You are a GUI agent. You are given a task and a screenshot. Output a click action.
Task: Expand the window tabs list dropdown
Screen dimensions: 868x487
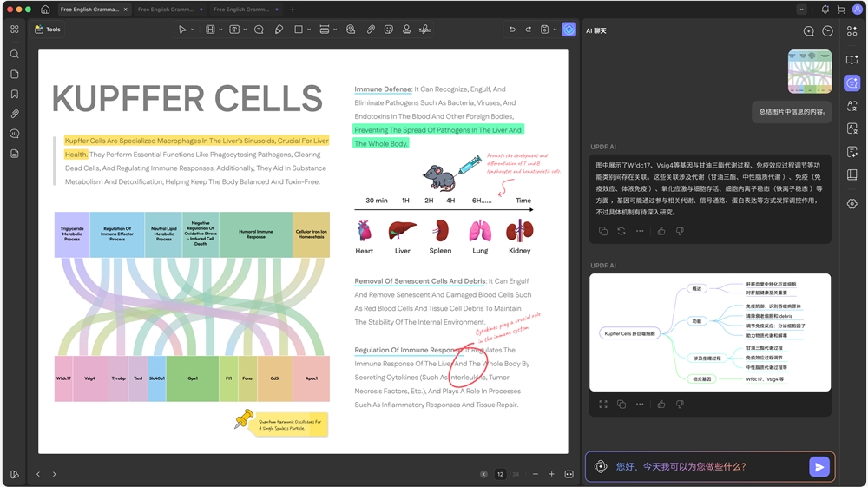tap(801, 10)
